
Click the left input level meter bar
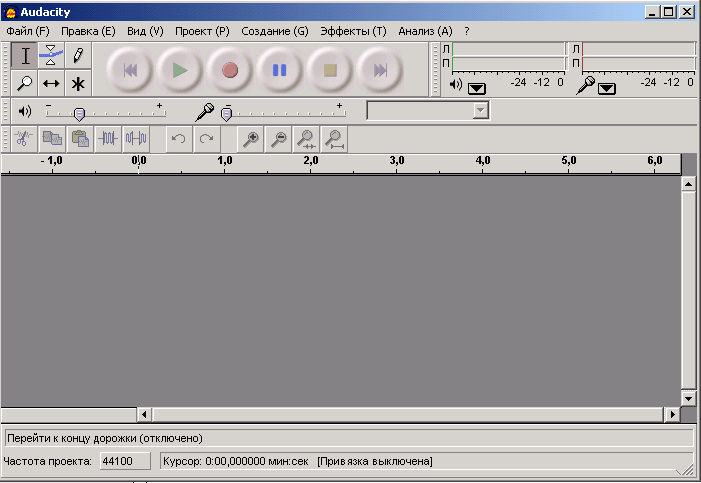click(638, 49)
